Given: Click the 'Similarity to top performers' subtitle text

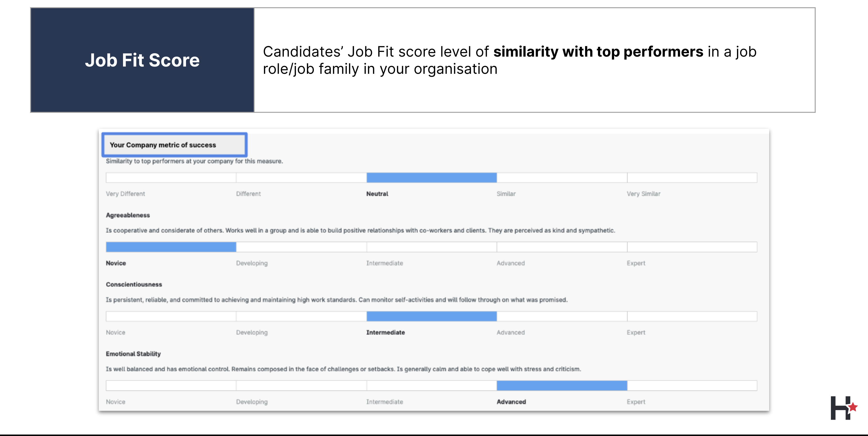Looking at the screenshot, I should click(x=194, y=161).
